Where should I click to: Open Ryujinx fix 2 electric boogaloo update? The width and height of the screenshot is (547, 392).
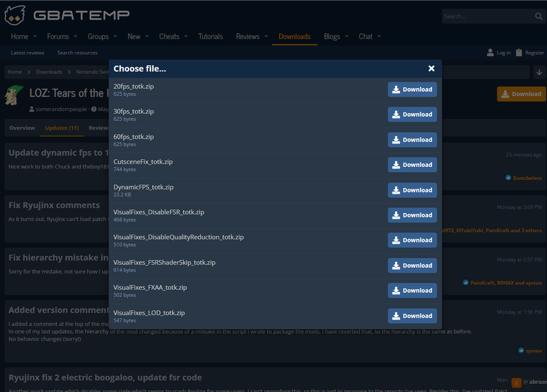[105, 378]
